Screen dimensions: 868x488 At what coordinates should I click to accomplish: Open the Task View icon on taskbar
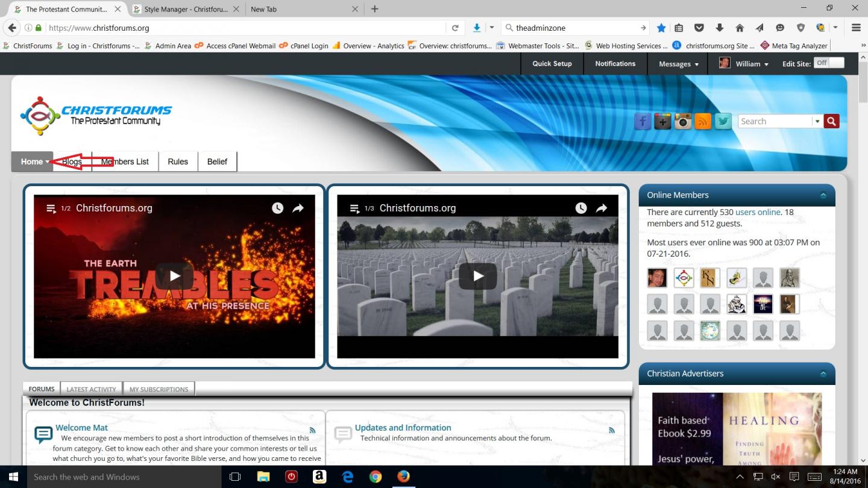click(x=235, y=477)
